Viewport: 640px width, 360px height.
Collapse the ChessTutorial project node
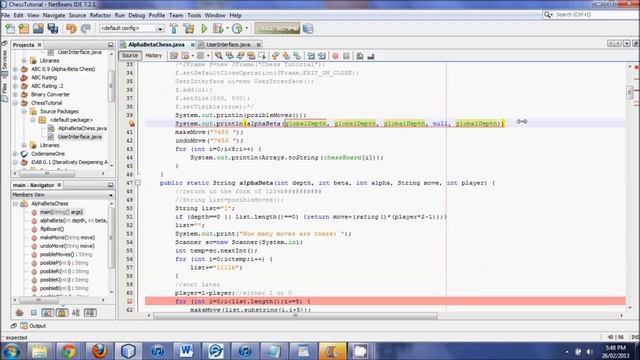(16, 103)
